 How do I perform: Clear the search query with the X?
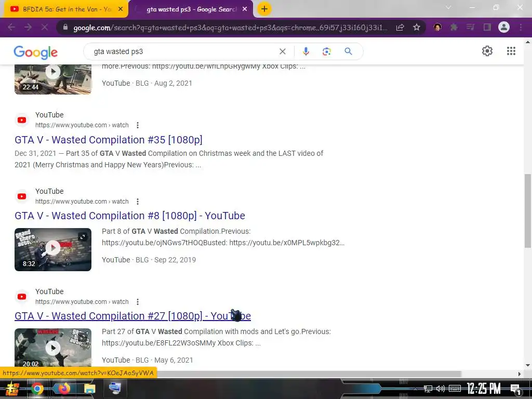point(282,51)
